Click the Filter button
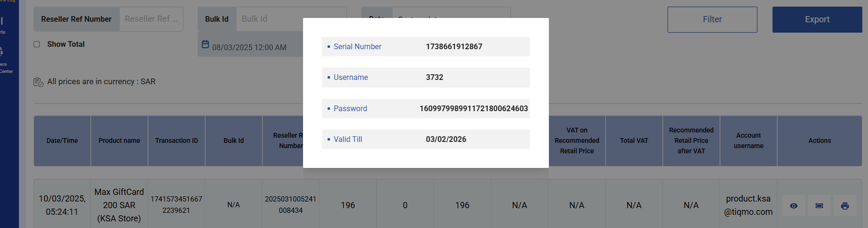The height and width of the screenshot is (228, 868). pos(712,19)
